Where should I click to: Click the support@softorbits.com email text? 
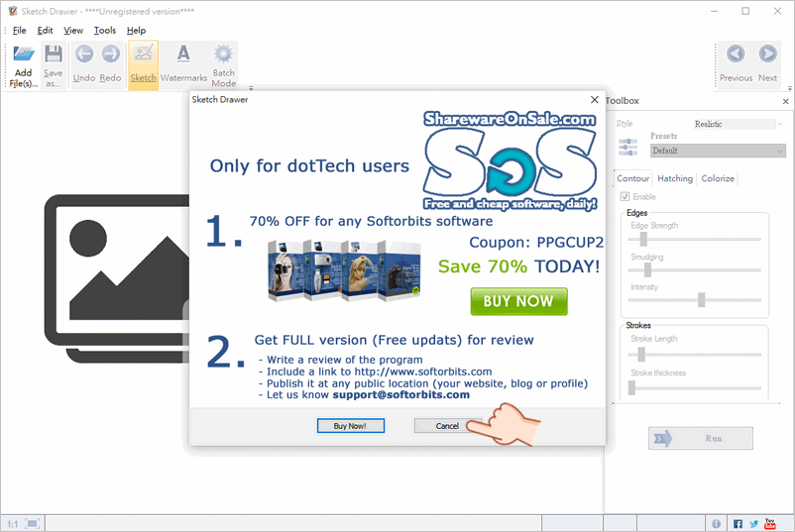401,394
